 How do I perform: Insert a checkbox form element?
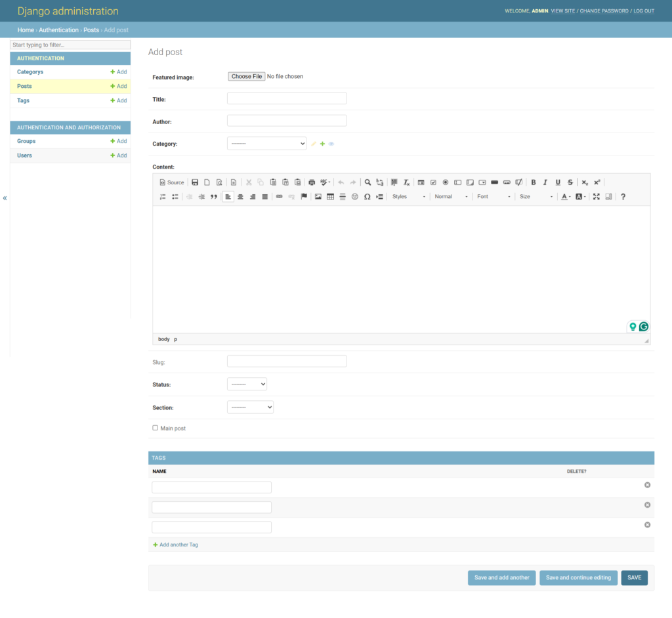[x=433, y=182]
